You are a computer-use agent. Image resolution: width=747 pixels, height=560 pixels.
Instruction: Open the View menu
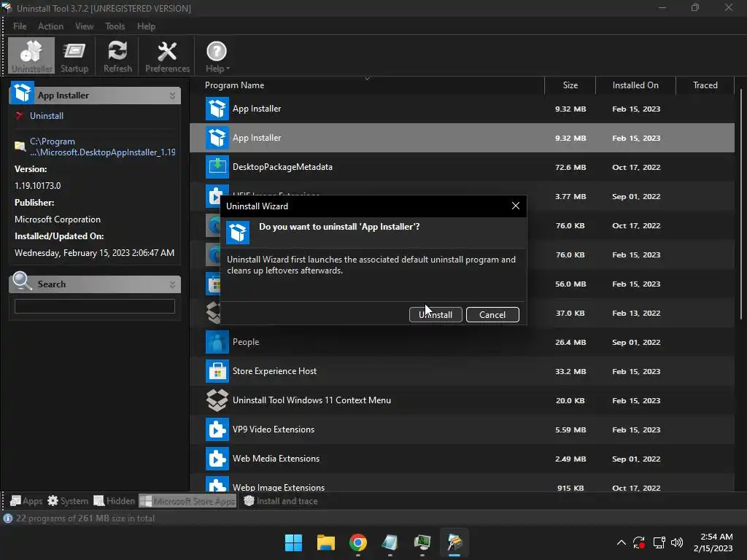tap(84, 26)
